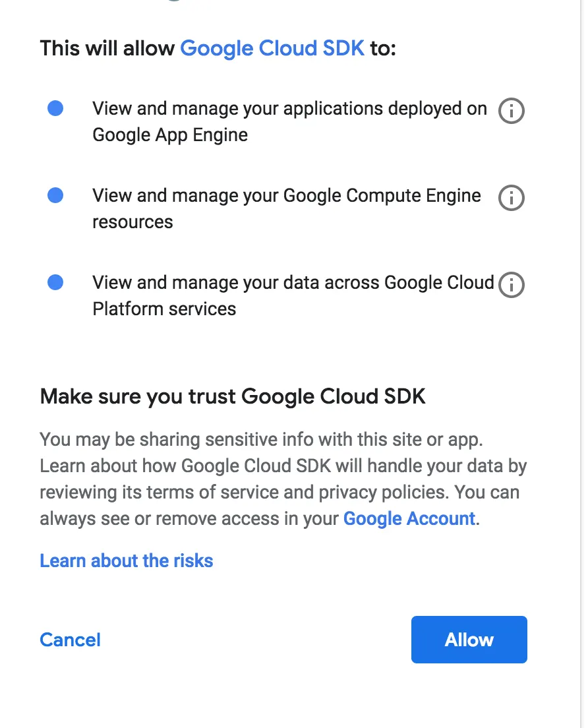
Task: Cancel the authorization request
Action: pyautogui.click(x=70, y=639)
